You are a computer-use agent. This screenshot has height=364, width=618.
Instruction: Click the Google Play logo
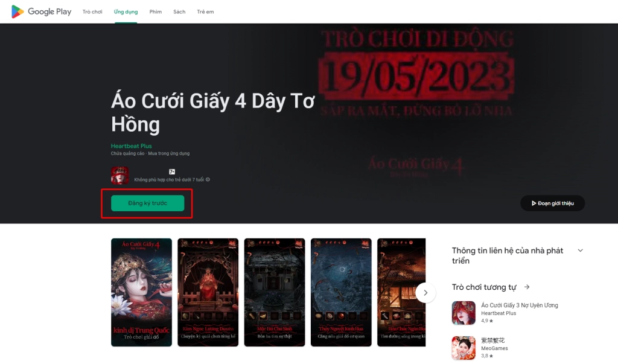tap(42, 12)
